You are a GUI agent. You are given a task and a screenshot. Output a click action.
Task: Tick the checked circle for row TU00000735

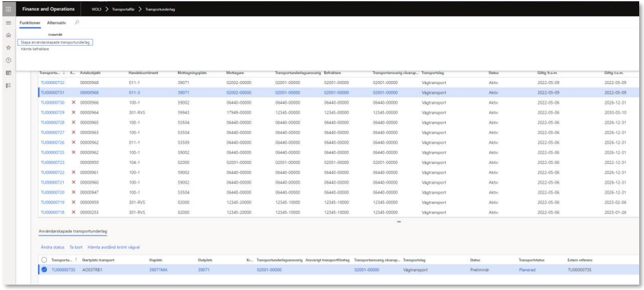[x=44, y=270]
